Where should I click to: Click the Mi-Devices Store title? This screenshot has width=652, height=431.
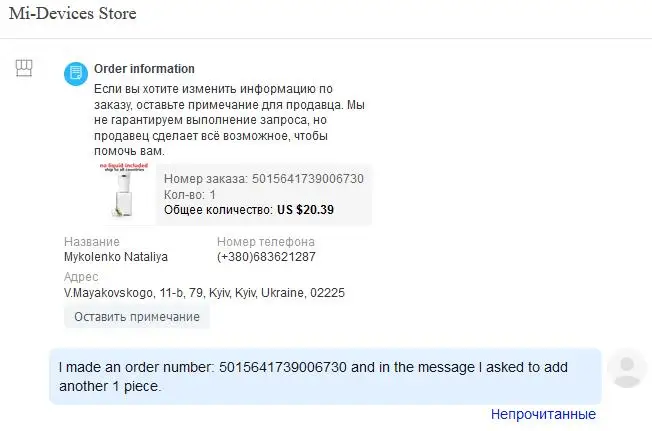[72, 15]
